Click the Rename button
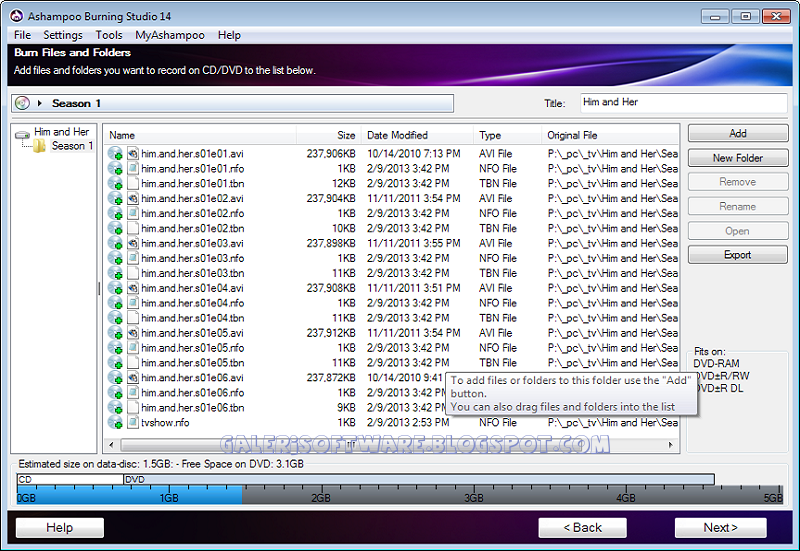Image resolution: width=800 pixels, height=551 pixels. [x=738, y=206]
